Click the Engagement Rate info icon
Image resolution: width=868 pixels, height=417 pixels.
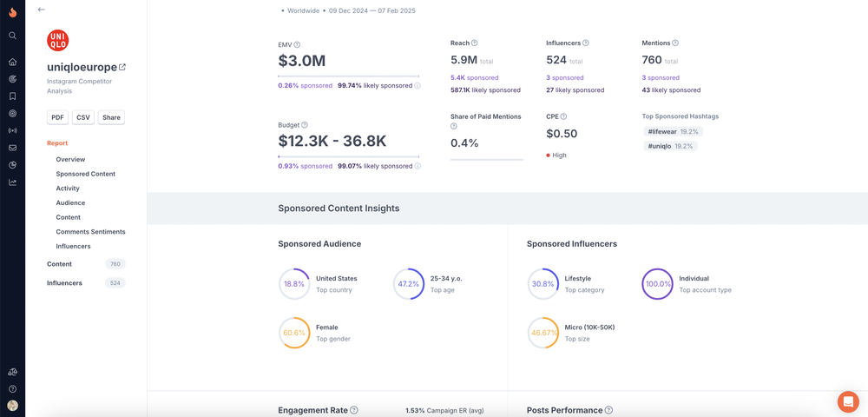click(354, 410)
